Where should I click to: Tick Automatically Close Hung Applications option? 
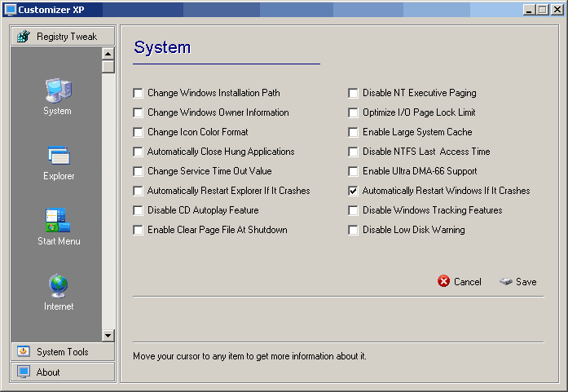138,152
